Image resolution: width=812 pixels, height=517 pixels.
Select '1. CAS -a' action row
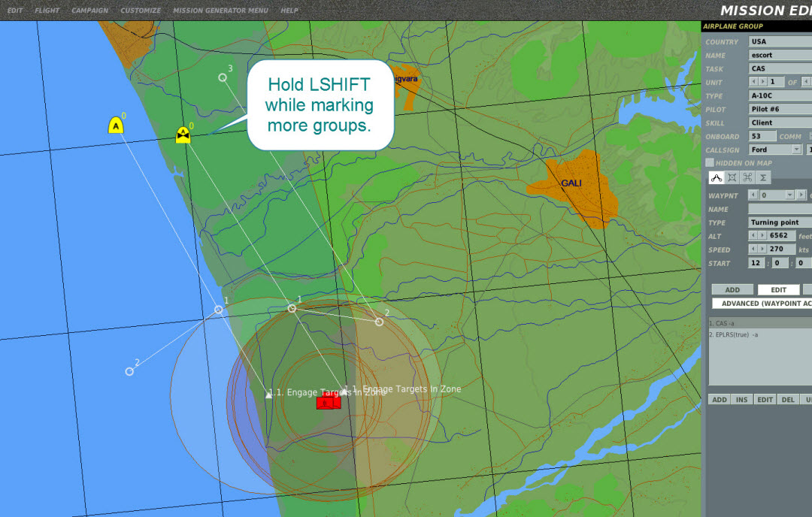760,323
